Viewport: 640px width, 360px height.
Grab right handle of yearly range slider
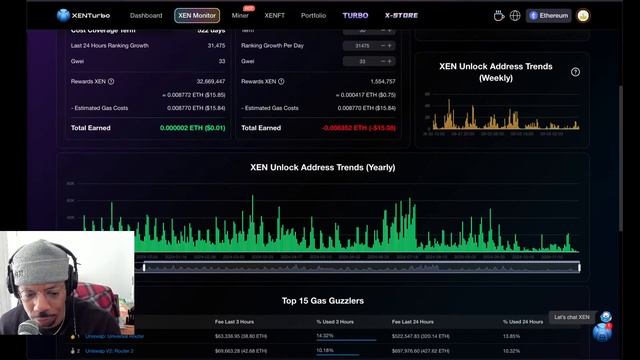pyautogui.click(x=579, y=267)
